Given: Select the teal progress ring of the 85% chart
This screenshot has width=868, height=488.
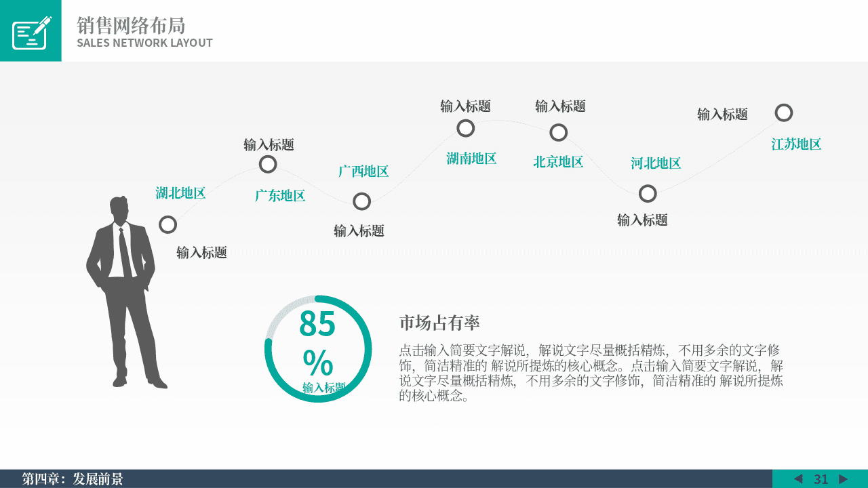Looking at the screenshot, I should click(x=318, y=349).
